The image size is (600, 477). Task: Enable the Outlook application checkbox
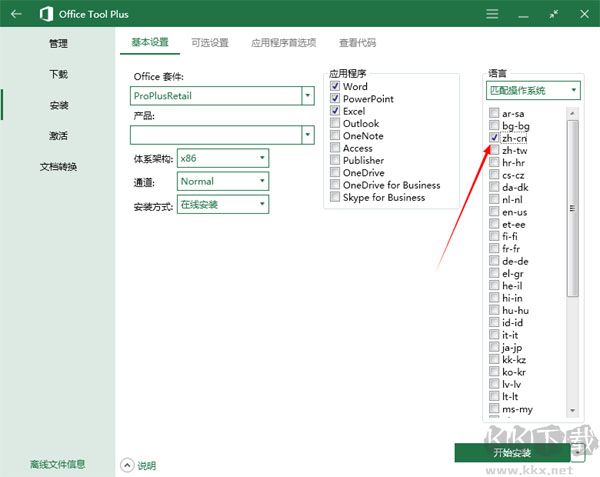(x=336, y=124)
